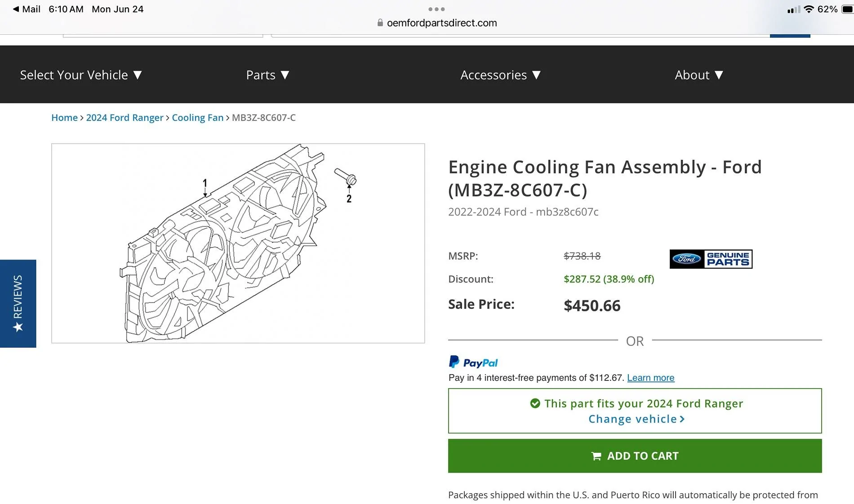Expand Select Your Vehicle dropdown
854x504 pixels.
[81, 75]
